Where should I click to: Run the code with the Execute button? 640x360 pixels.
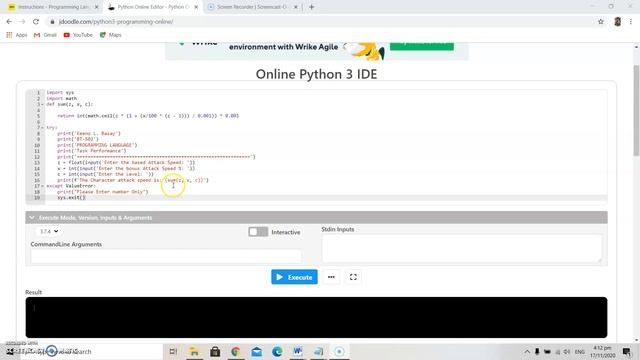(294, 277)
